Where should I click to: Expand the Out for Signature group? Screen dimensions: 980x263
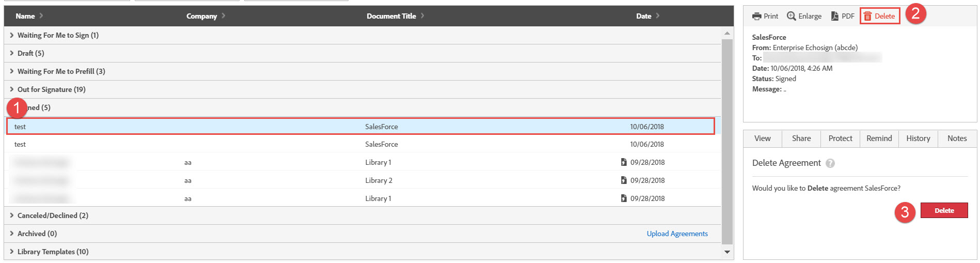[12, 89]
